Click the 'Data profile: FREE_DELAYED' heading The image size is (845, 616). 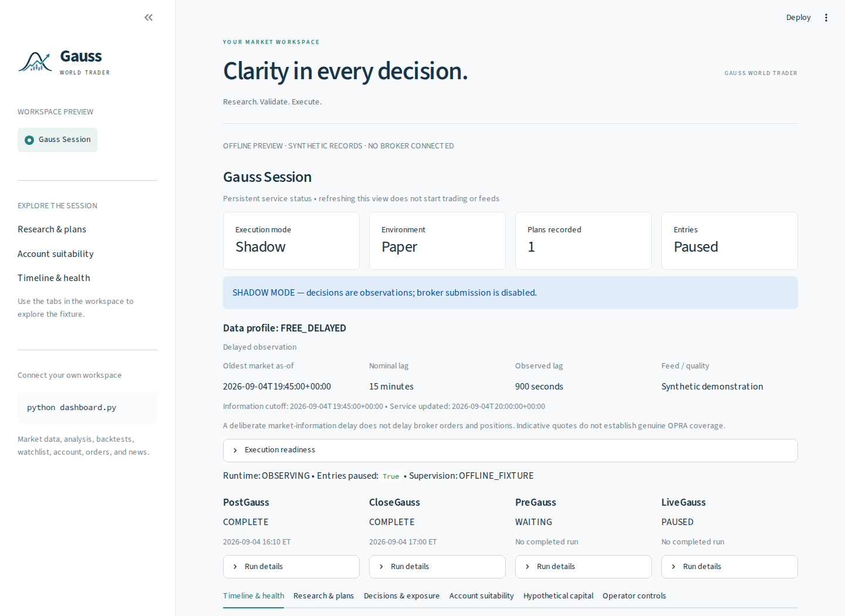pos(285,328)
